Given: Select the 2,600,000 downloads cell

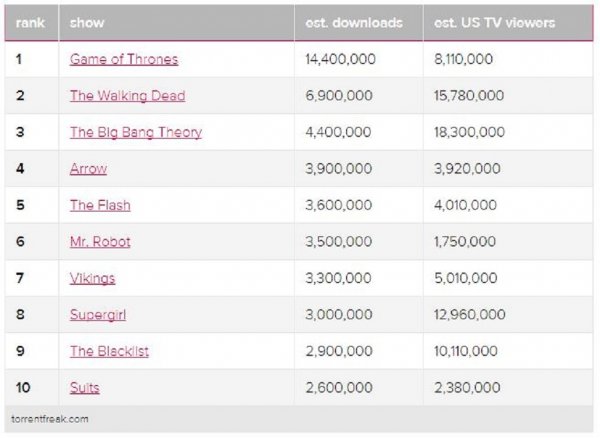Looking at the screenshot, I should click(x=340, y=388).
